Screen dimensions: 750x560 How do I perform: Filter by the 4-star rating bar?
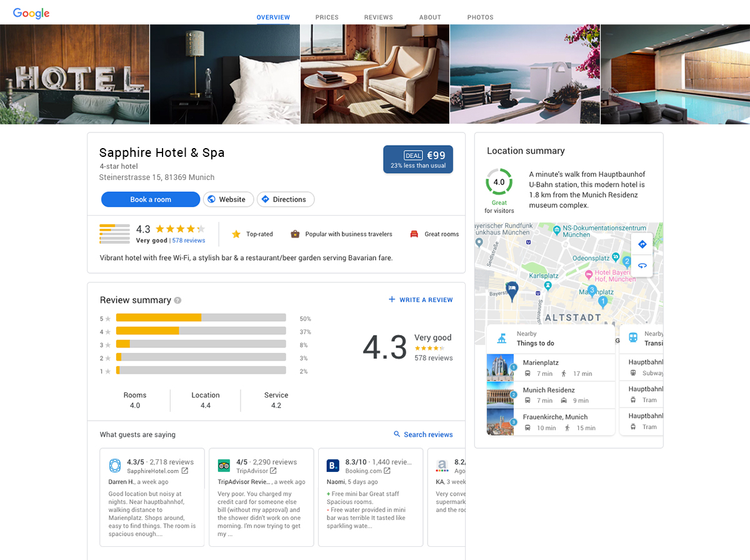coord(201,331)
